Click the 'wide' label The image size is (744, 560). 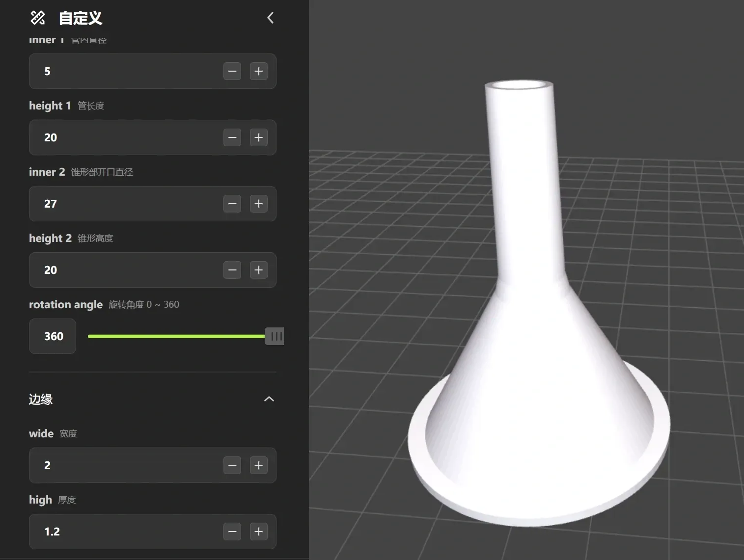(41, 433)
